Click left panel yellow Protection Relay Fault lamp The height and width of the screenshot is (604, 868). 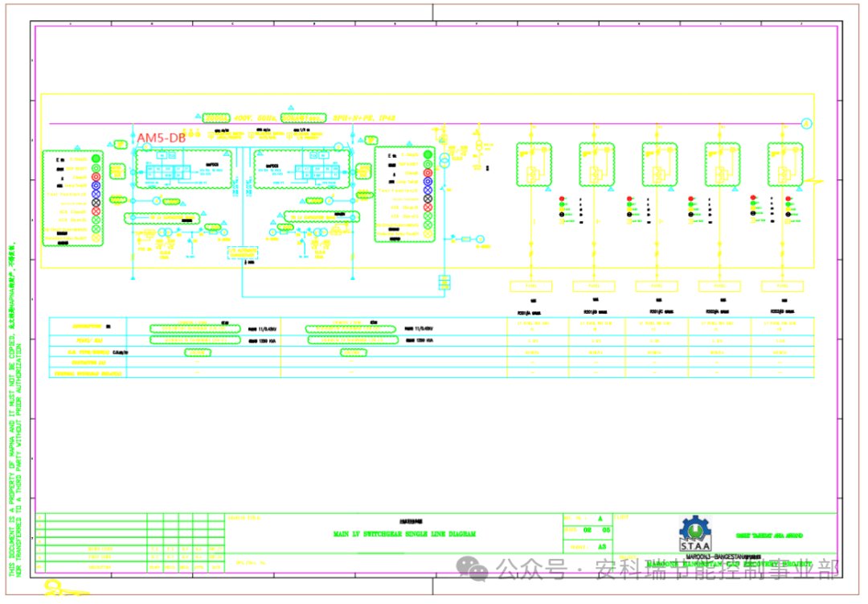pos(96,238)
